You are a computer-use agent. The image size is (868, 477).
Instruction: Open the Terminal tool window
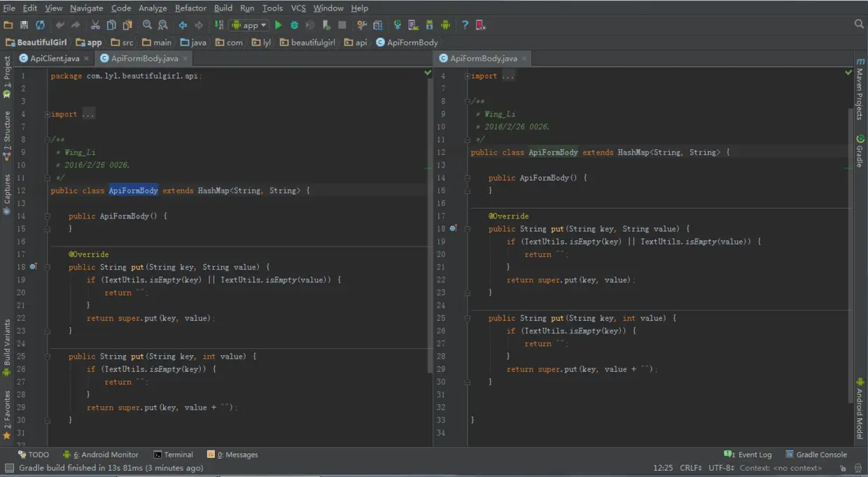click(x=174, y=455)
